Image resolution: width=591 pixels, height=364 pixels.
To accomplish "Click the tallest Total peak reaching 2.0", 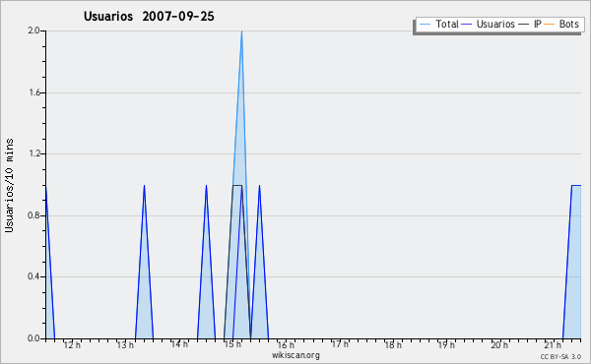I will click(x=241, y=32).
